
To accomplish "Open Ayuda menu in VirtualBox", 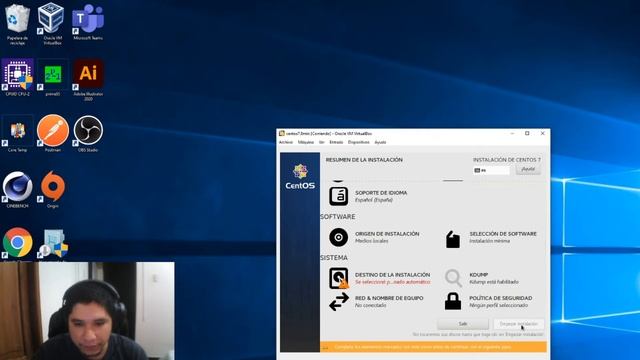I will [x=380, y=142].
